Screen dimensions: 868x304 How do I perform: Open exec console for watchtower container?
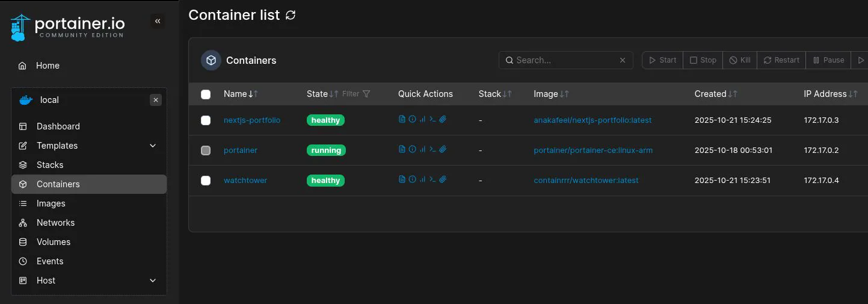pos(432,179)
